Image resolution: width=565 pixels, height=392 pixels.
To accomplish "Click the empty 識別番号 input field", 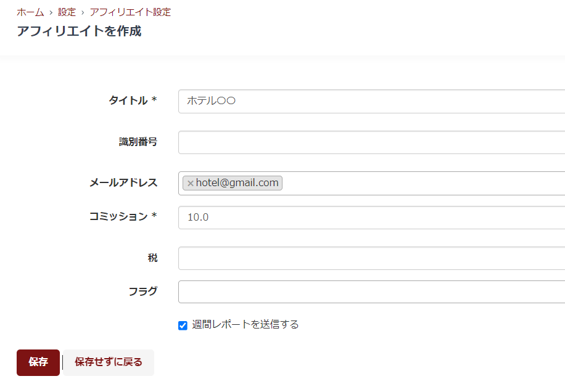I will click(x=370, y=142).
